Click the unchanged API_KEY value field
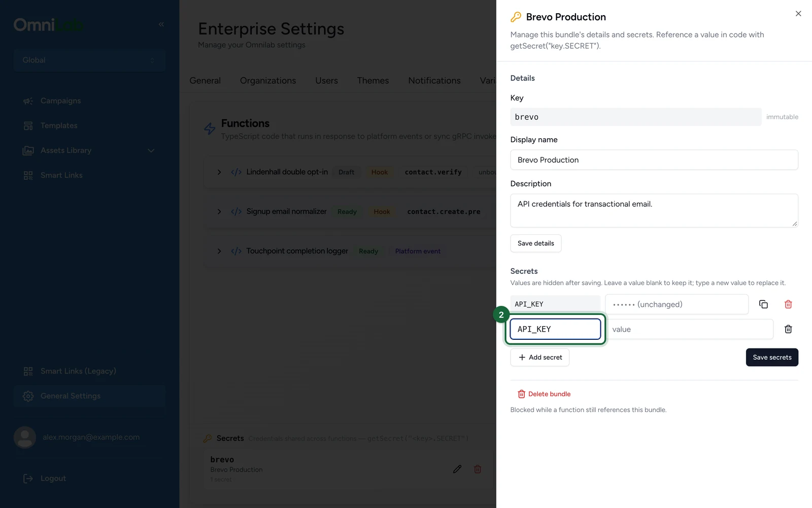 coord(676,304)
